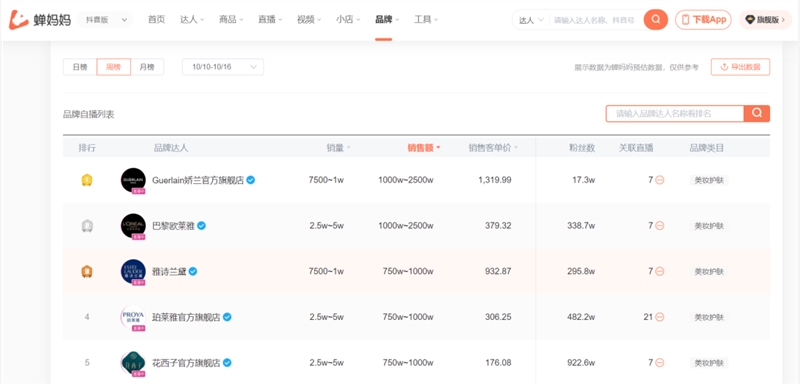
Task: Click the 关联直播 column header
Action: [636, 148]
